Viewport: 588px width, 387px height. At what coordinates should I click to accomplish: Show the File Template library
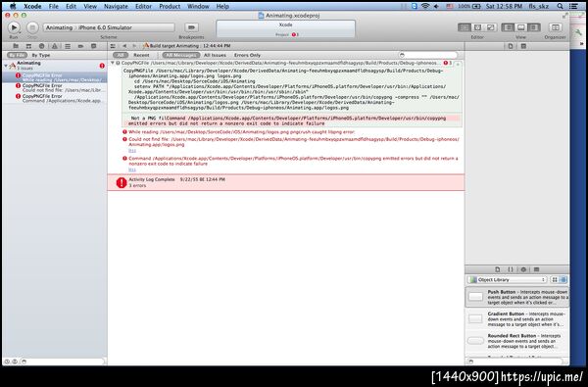point(497,269)
